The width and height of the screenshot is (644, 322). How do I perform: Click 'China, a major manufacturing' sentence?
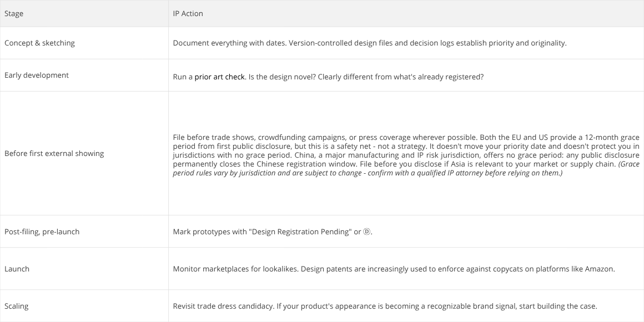pyautogui.click(x=406, y=159)
